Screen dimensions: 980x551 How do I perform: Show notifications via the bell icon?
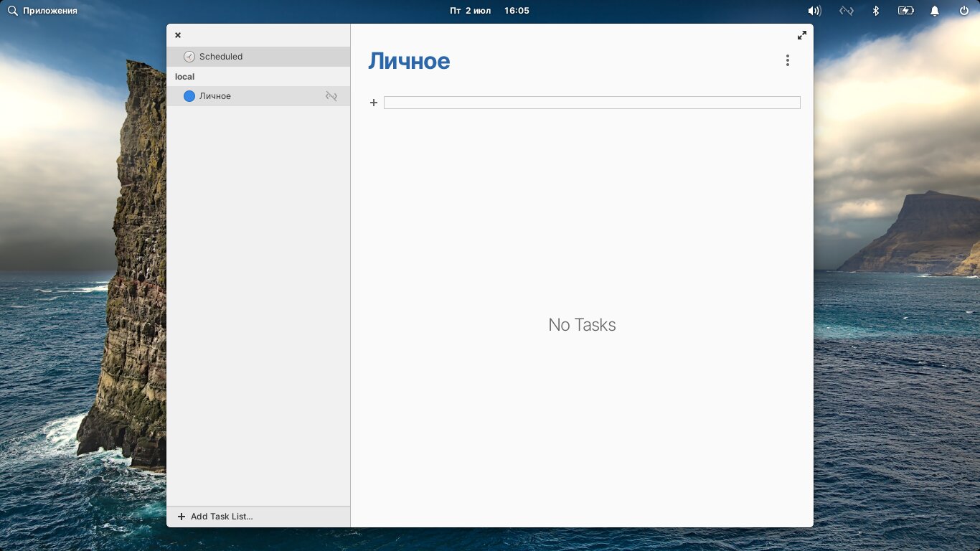click(x=935, y=11)
